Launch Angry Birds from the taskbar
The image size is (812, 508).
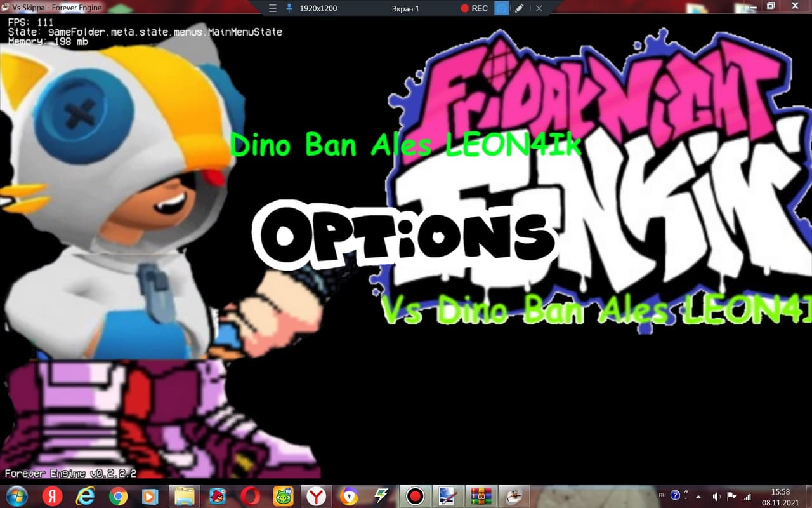click(217, 496)
